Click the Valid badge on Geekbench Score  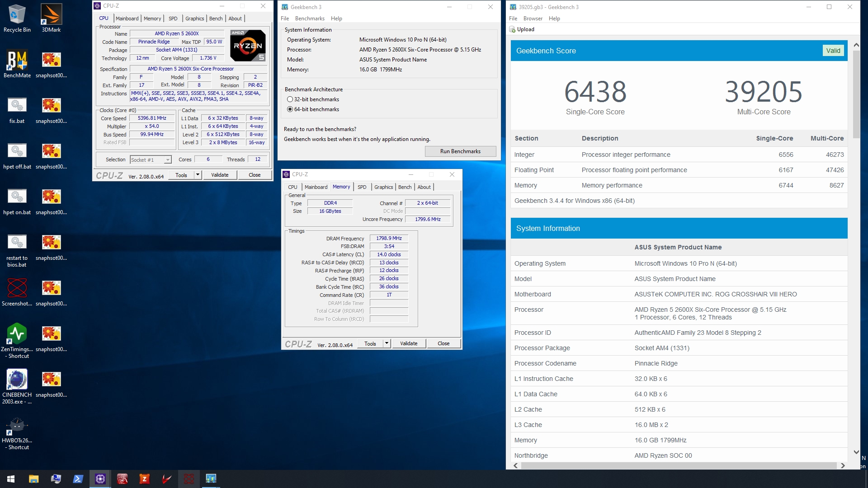833,51
